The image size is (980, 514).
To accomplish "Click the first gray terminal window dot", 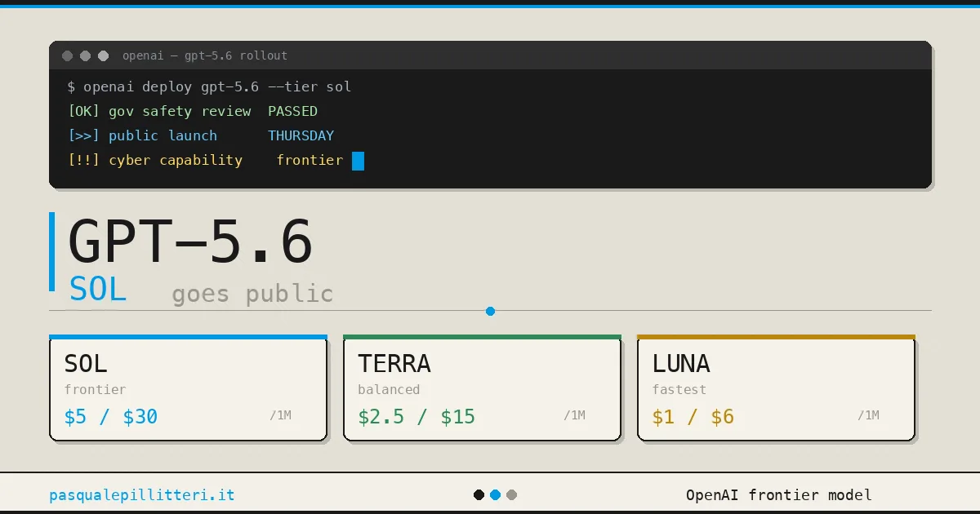I will pyautogui.click(x=67, y=55).
